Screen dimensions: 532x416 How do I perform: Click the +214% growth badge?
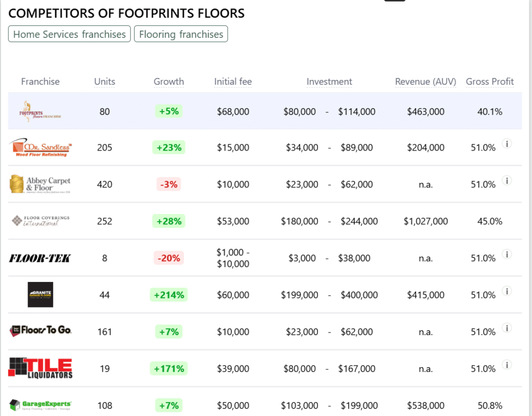coord(169,295)
